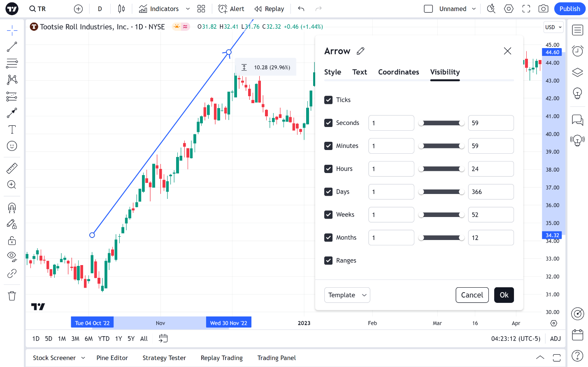Lock all drawing tools
The image size is (588, 367).
point(12,240)
